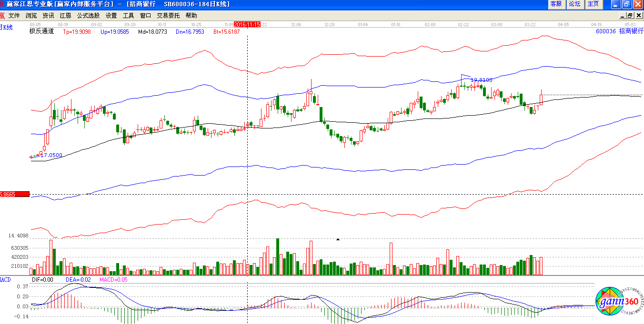644x324 pixels.
Task: Click the 04-19 date on the timeline
Action: tap(596, 24)
